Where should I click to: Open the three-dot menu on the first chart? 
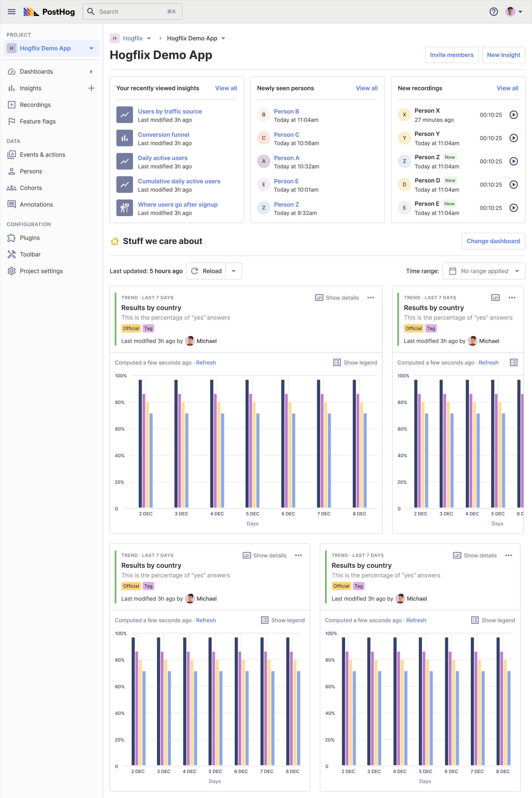[x=371, y=298]
